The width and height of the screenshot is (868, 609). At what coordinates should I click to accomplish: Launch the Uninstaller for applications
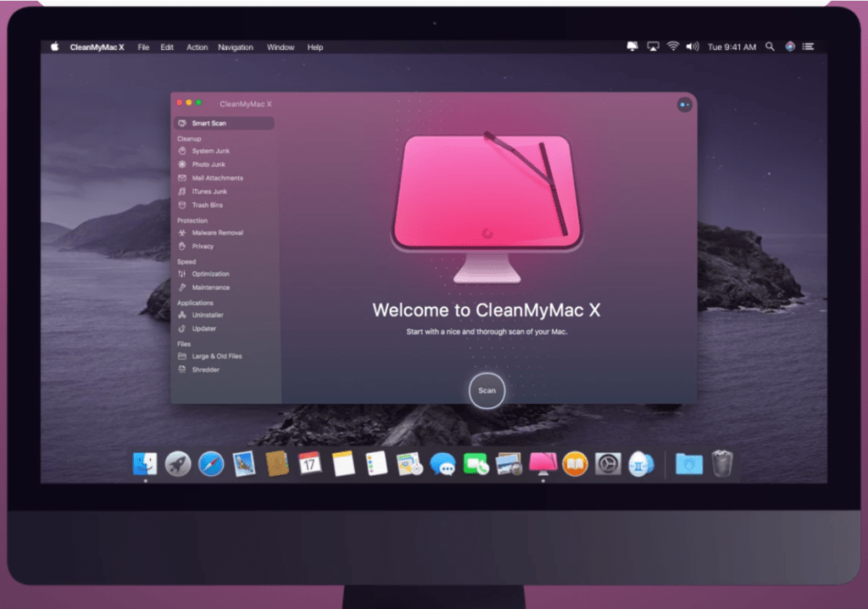click(x=206, y=315)
